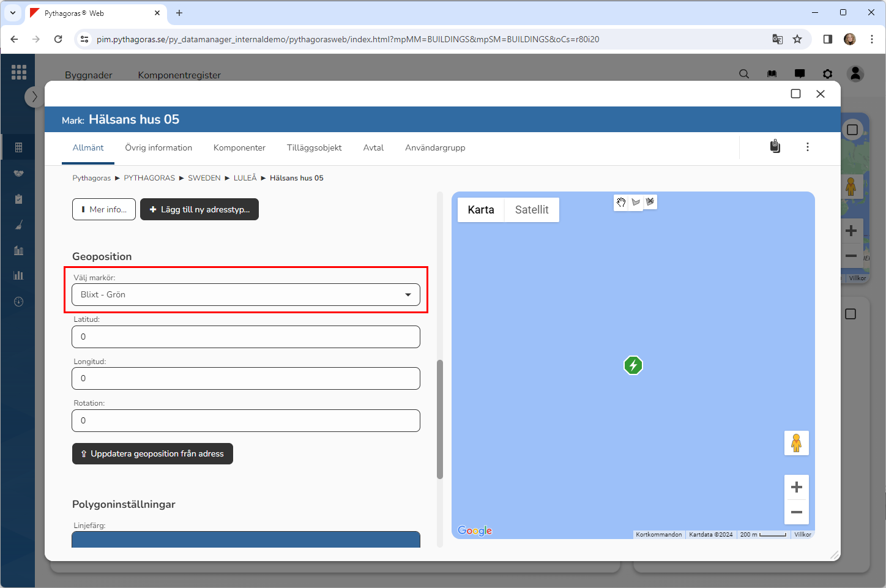The image size is (886, 588).
Task: Select the draw polygon tool on map
Action: tap(636, 203)
